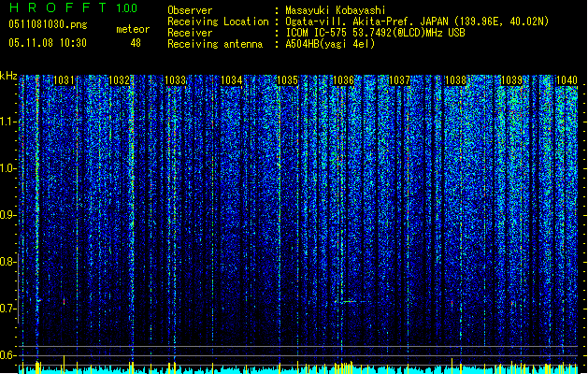Select the ICOM IC-575 receiver text
Viewport: 588px width, 374px height.
tap(375, 33)
